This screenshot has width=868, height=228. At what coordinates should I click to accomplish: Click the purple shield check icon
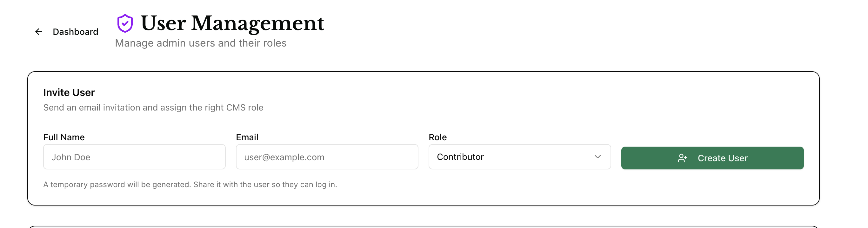(x=125, y=23)
